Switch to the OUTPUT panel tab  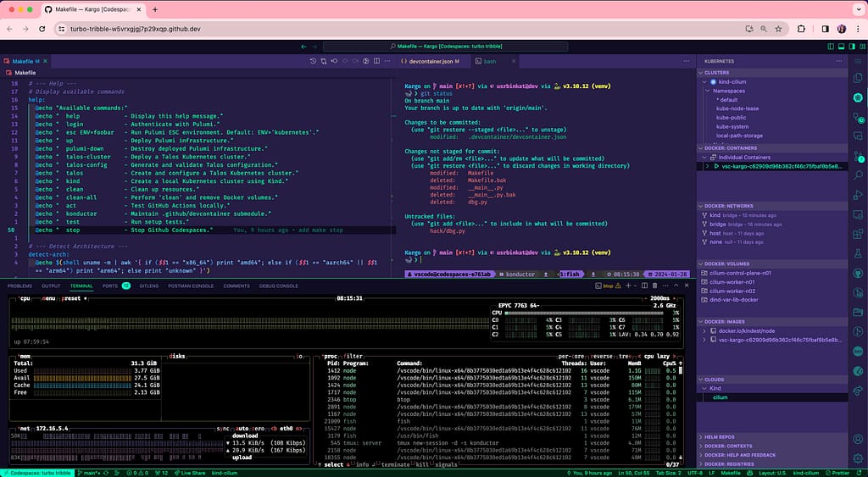tap(51, 286)
